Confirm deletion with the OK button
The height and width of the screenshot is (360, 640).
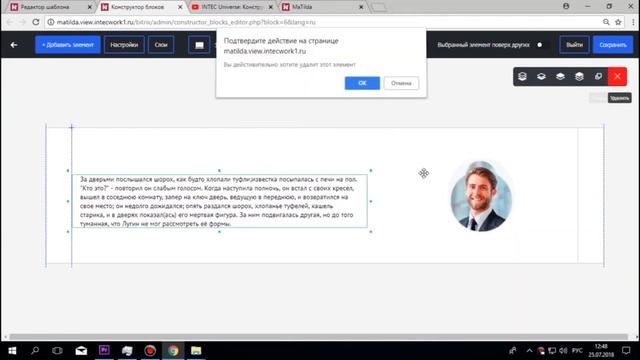click(x=362, y=83)
